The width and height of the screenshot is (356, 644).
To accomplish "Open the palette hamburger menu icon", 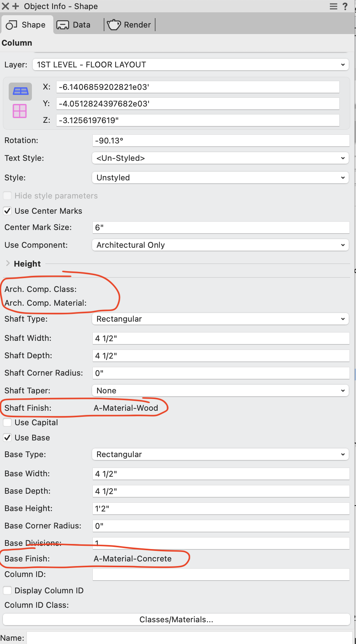I will (334, 7).
